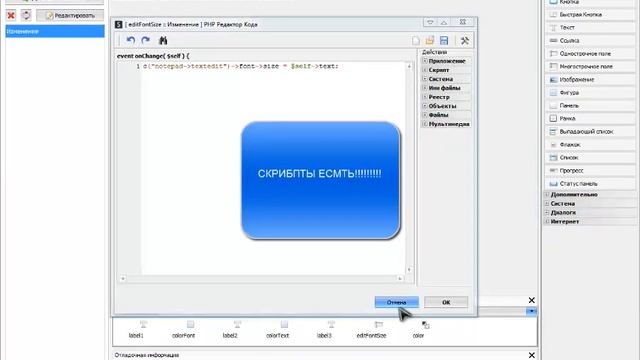Click code line 1 in editor
640x360 pixels.
(x=241, y=66)
